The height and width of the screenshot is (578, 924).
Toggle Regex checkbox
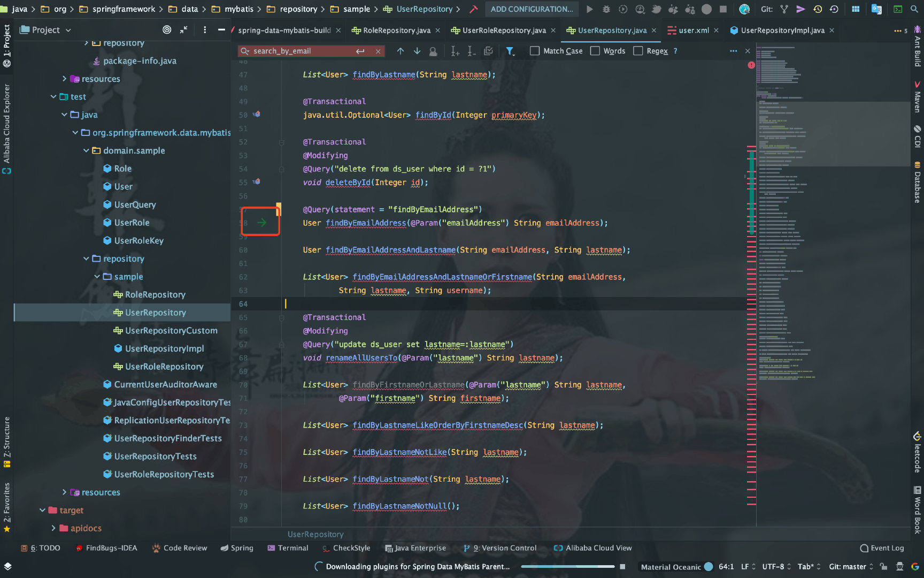click(638, 51)
